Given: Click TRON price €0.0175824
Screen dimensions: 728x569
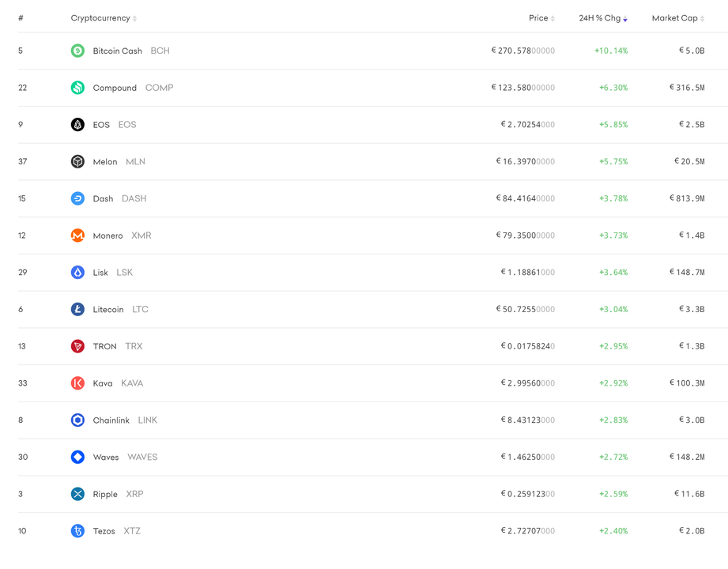Looking at the screenshot, I should point(527,346).
